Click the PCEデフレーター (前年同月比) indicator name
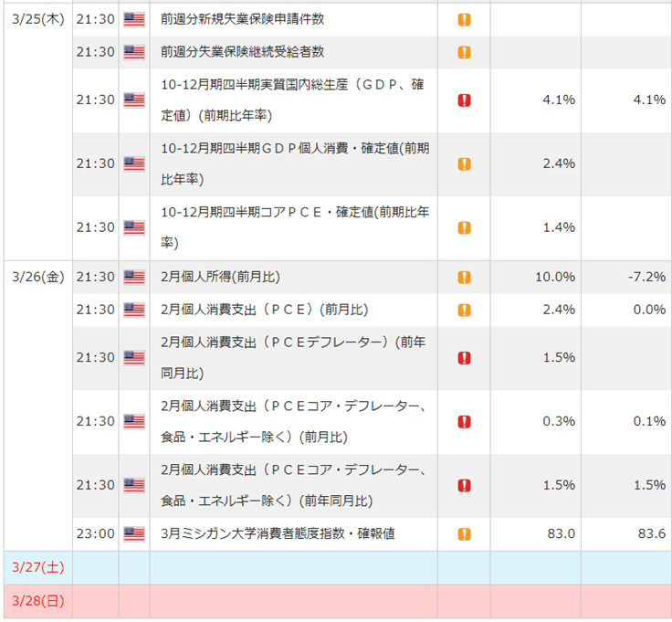The height and width of the screenshot is (622, 672). click(x=293, y=357)
